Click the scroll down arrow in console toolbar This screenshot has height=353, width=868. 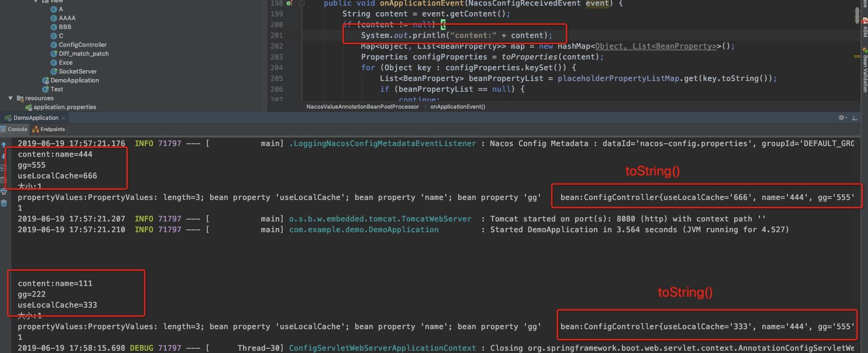[4, 156]
